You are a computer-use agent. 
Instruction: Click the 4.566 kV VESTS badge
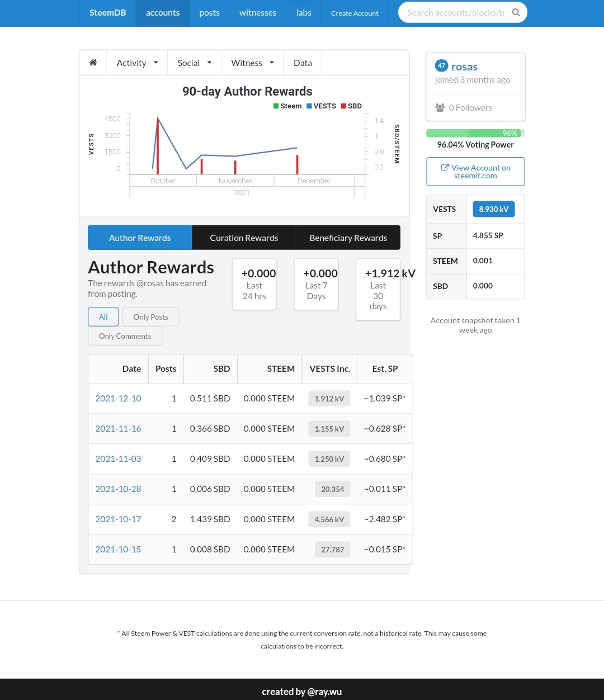[329, 519]
